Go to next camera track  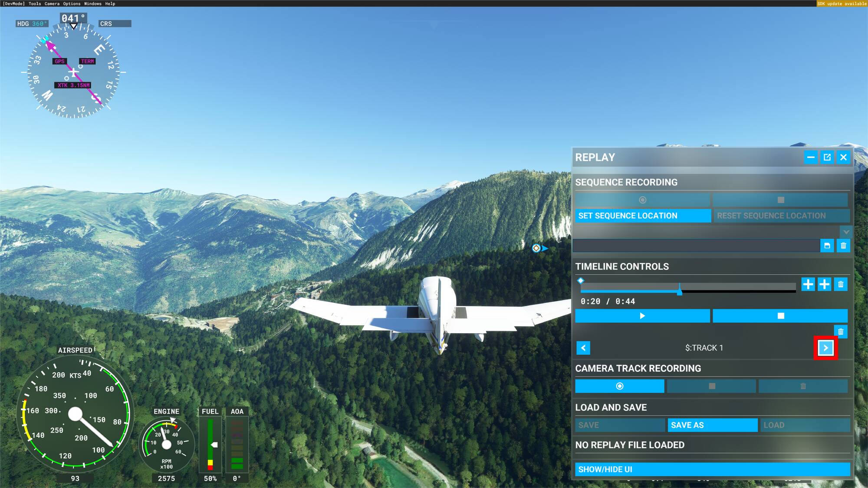(825, 348)
